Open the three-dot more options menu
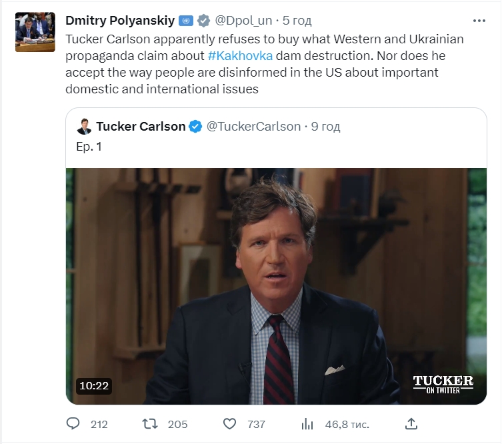The image size is (504, 444). [x=479, y=21]
